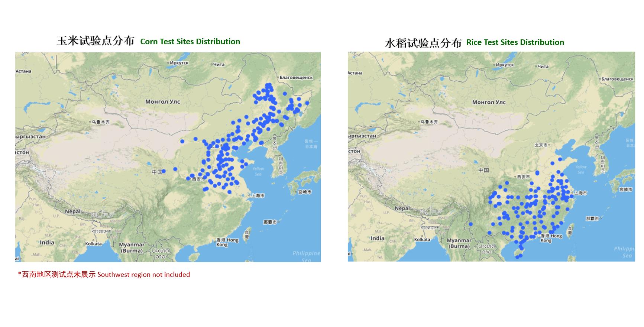Click 乌鲁木齐 label on the corn map

pos(100,122)
